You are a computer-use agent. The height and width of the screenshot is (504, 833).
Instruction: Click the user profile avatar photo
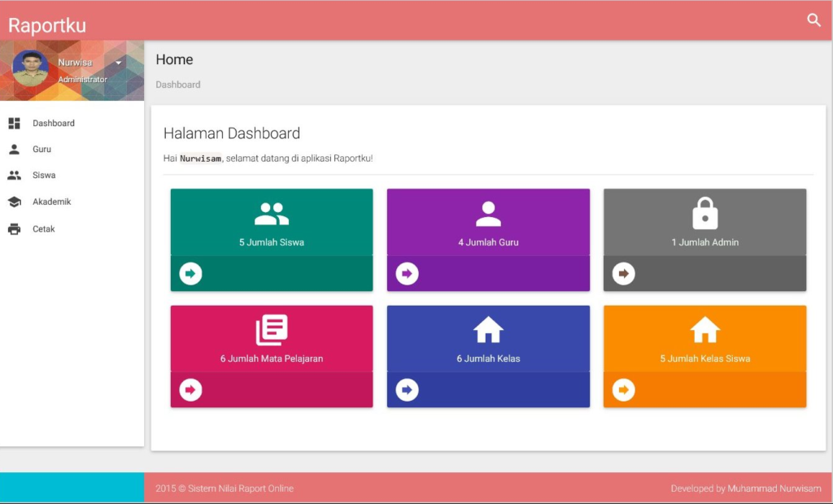tap(30, 69)
